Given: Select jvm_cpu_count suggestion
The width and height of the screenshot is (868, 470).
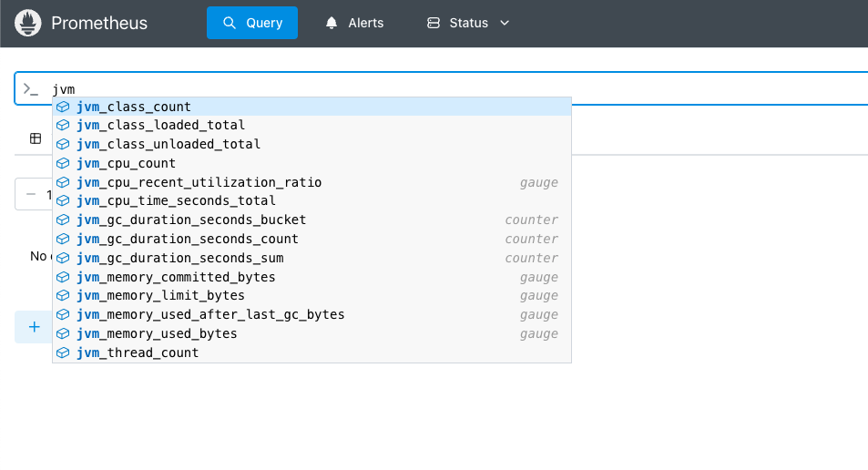Looking at the screenshot, I should (x=311, y=163).
